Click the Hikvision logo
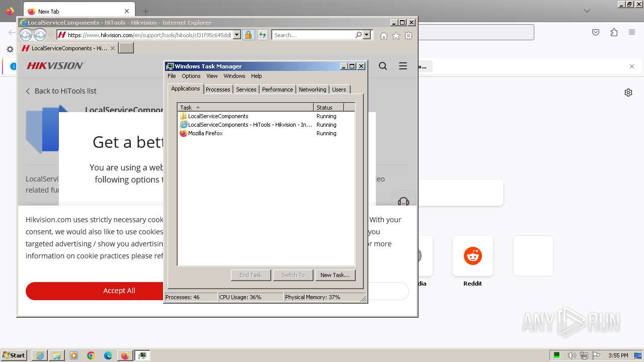The width and height of the screenshot is (644, 362). click(x=55, y=66)
